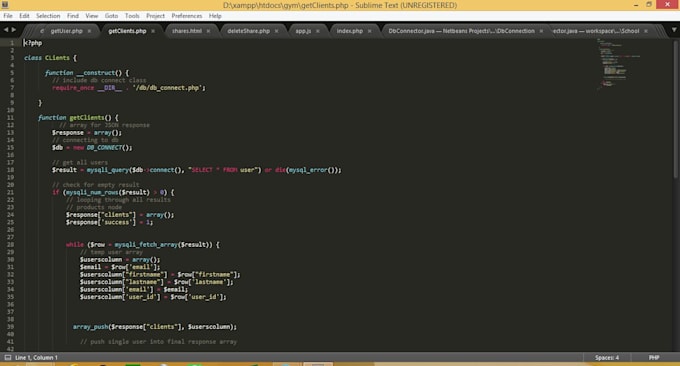Screen dimensions: 680x366
Task: Close the getClients.php tab
Action: point(153,31)
